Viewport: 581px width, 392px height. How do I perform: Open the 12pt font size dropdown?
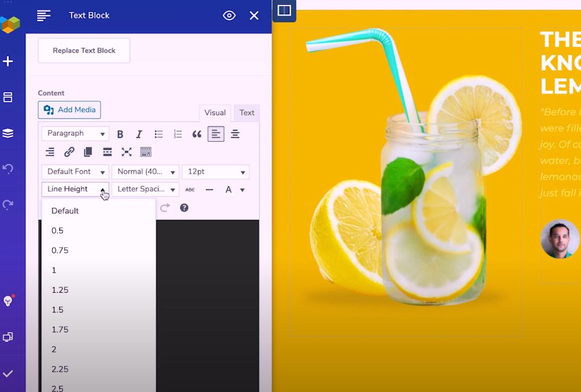point(216,172)
